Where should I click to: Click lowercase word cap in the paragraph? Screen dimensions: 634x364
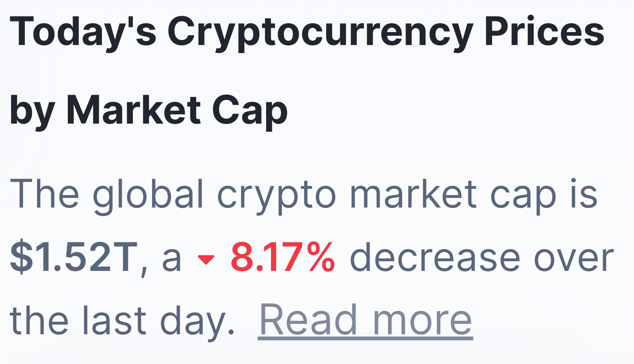pyautogui.click(x=523, y=195)
